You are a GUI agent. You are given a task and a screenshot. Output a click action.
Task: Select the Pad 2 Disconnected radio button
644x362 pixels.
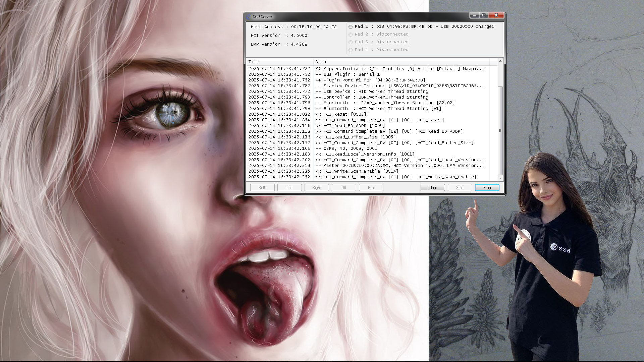tap(351, 35)
